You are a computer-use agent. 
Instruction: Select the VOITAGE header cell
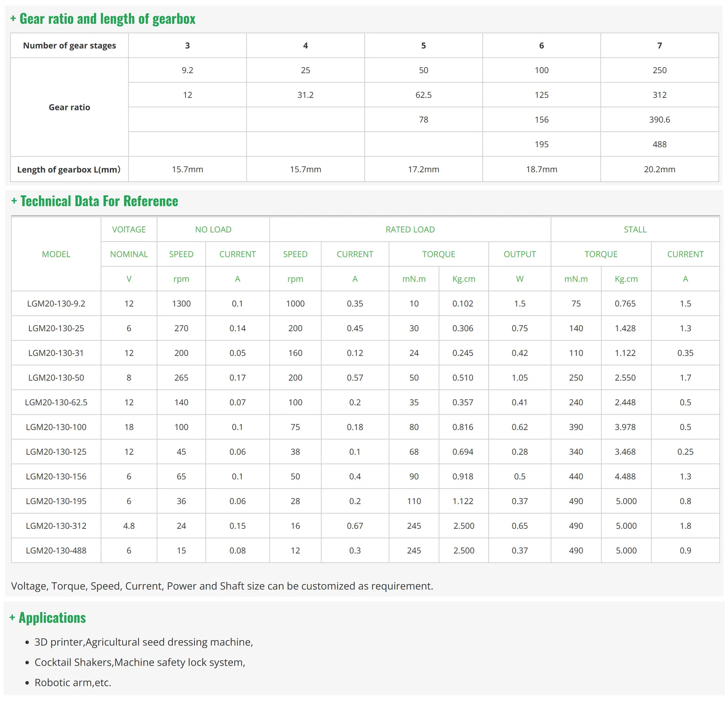click(129, 229)
